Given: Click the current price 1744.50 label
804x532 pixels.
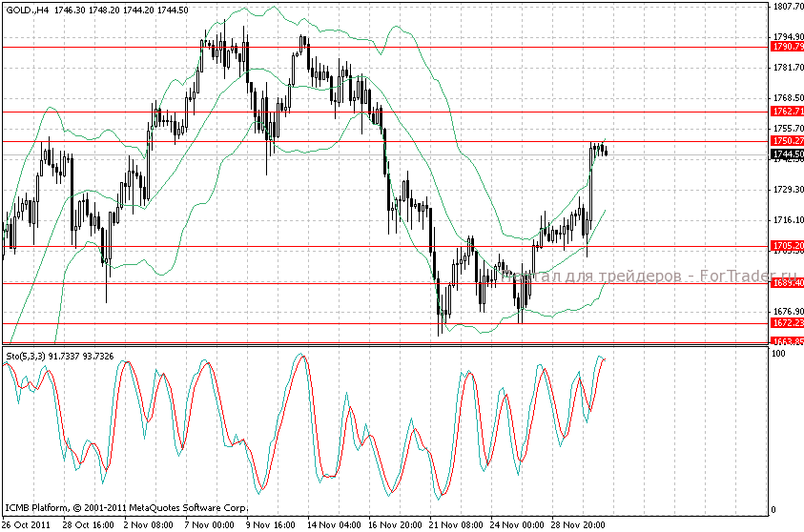Looking at the screenshot, I should point(787,154).
